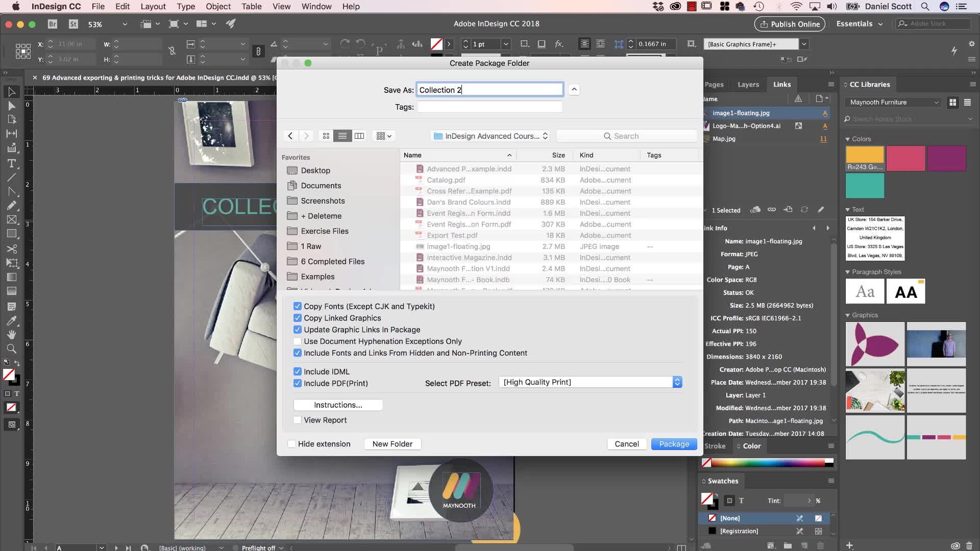Screen dimensions: 980x551
Task: Open the InDesign Advanced Course folder popup
Action: click(490, 136)
